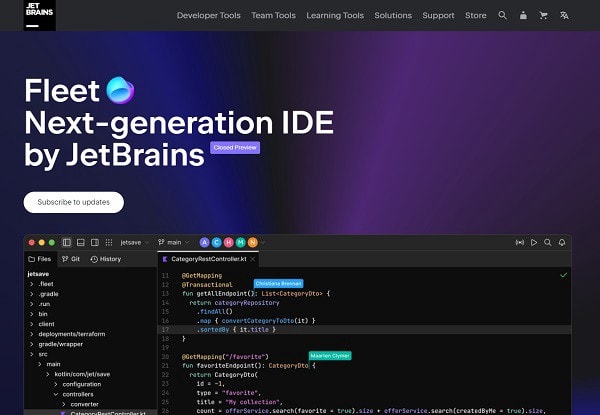Switch to the Files tab
The width and height of the screenshot is (600, 415).
tap(40, 259)
